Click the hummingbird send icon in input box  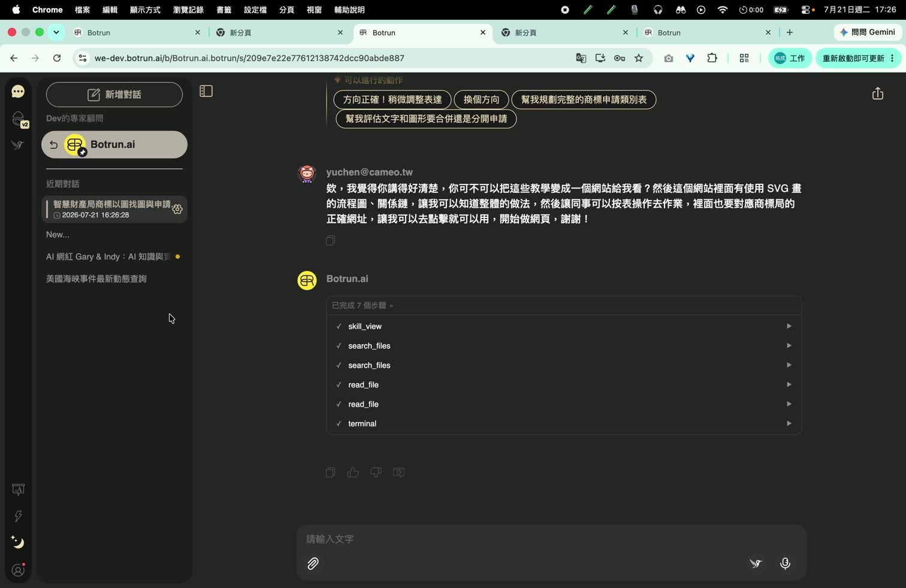756,563
